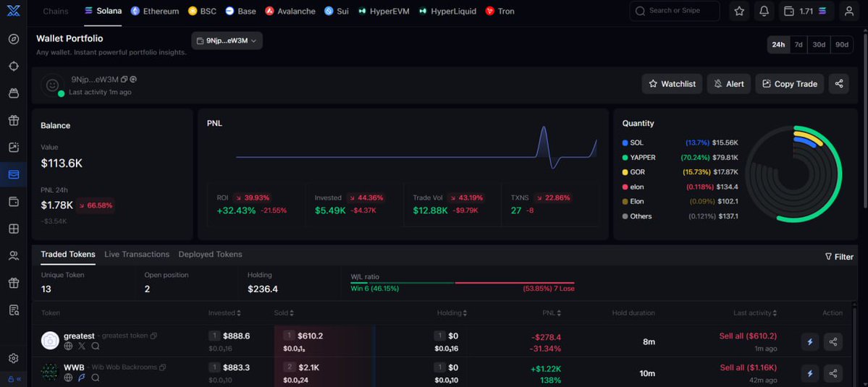Click the Alert button
Image resolution: width=868 pixels, height=387 pixels.
click(729, 84)
